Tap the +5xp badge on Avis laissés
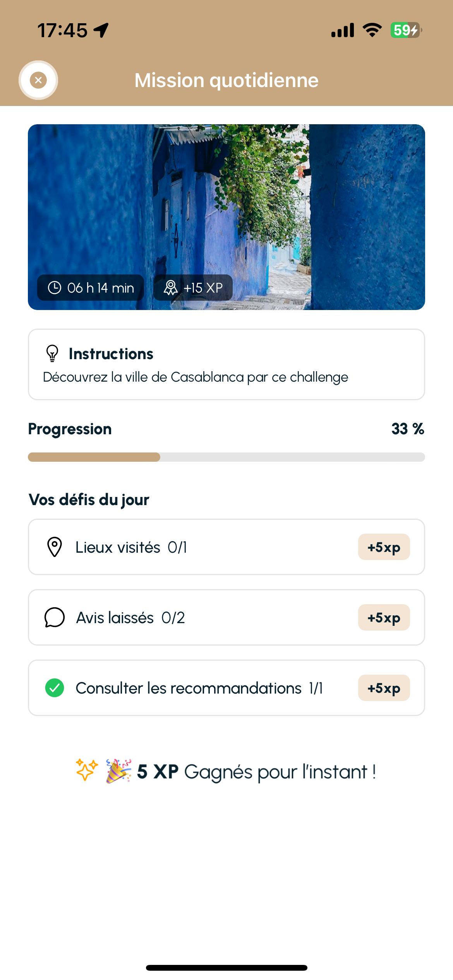 [x=384, y=617]
